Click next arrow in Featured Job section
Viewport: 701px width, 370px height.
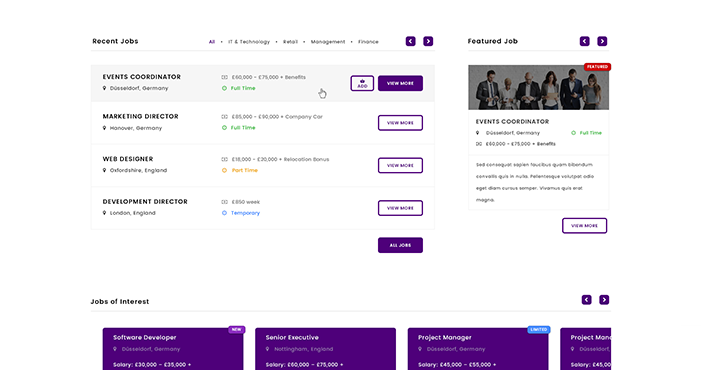tap(602, 41)
